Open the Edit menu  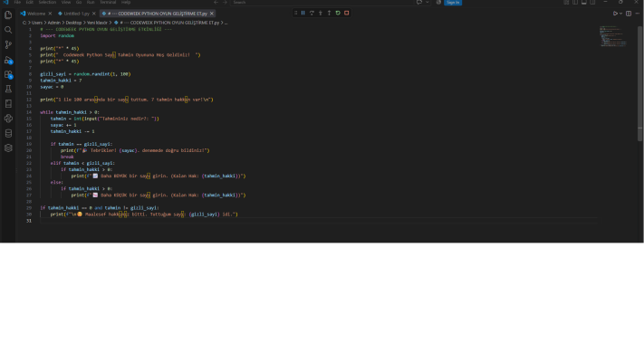click(30, 3)
